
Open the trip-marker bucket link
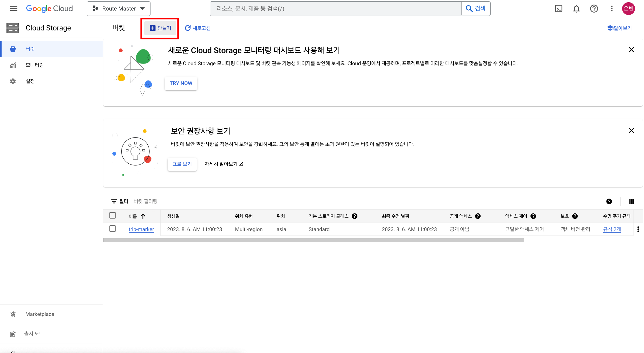[x=141, y=229]
